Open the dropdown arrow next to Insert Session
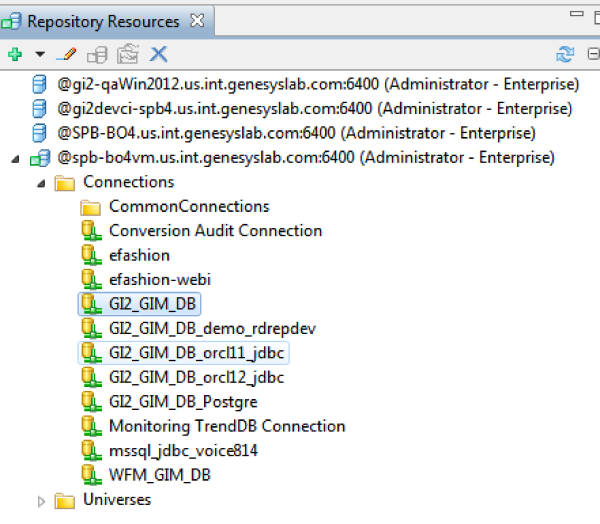The image size is (600, 524). coord(40,54)
